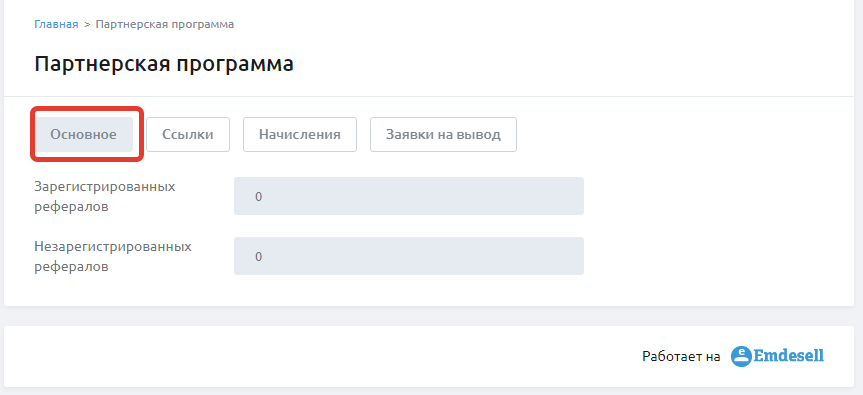The height and width of the screenshot is (395, 863).
Task: Select the Партнерская программа breadcrumb item
Action: pos(165,24)
